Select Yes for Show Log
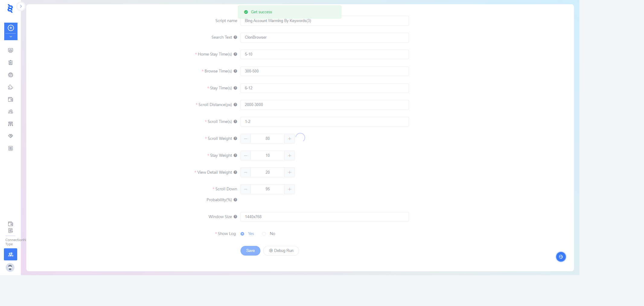 242,234
